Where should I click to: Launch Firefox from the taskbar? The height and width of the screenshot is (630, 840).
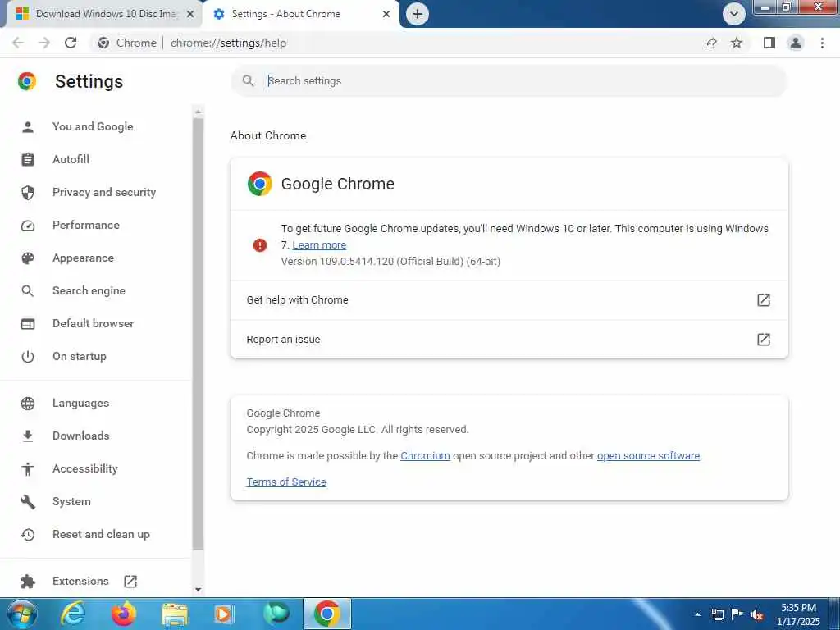coord(123,614)
